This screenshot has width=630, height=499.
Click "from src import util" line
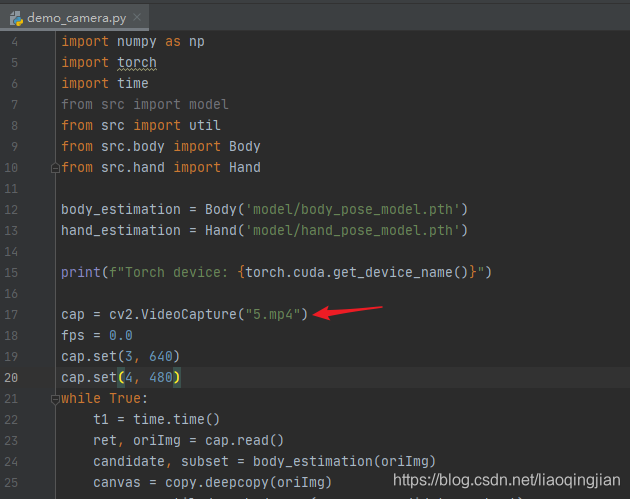141,125
